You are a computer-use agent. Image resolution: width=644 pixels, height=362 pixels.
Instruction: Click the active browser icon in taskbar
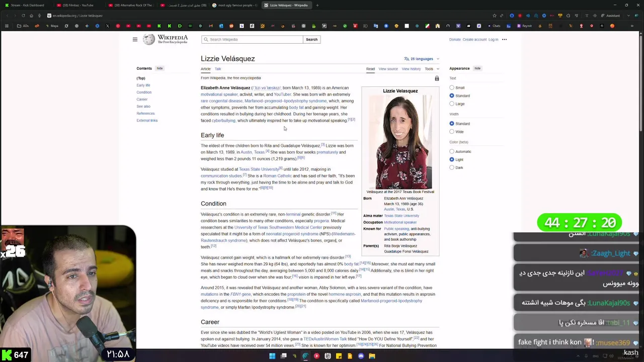click(x=305, y=356)
